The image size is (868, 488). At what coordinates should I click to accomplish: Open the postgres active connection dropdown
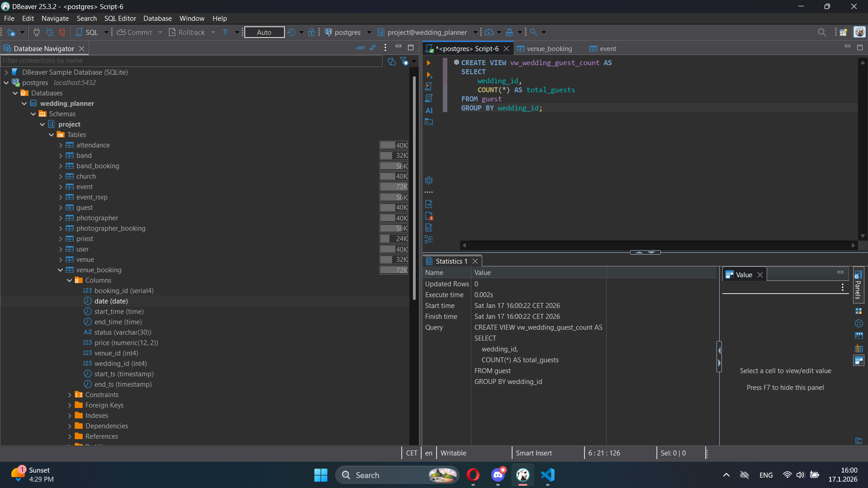(347, 32)
